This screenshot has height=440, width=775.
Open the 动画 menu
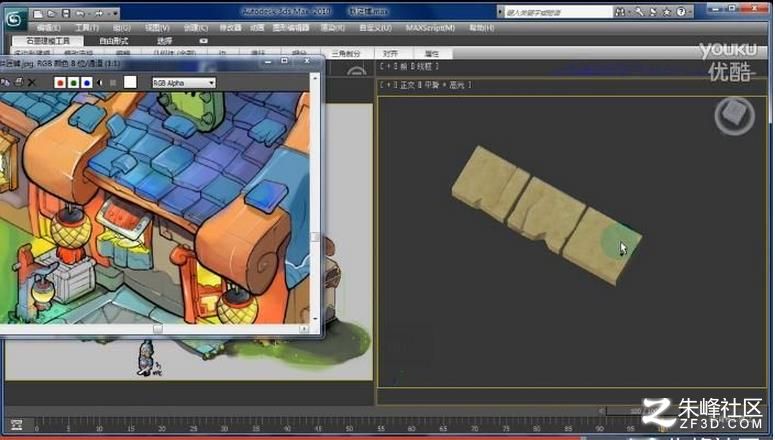pos(257,28)
